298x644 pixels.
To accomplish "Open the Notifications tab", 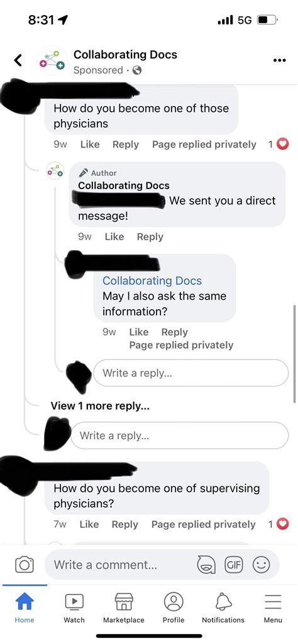I will coord(223,609).
